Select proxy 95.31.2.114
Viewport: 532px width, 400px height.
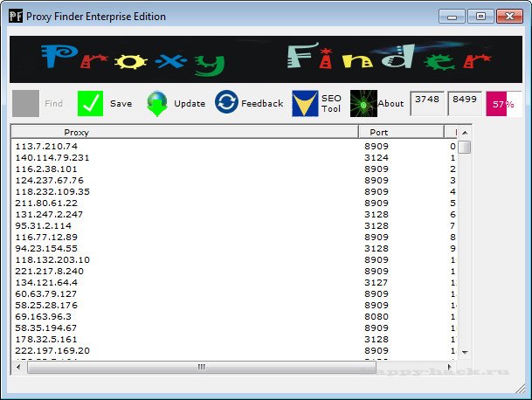point(43,226)
